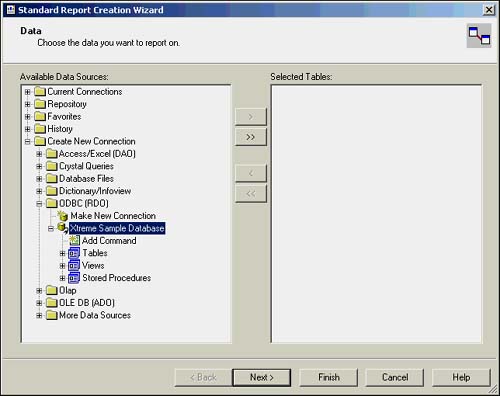Click the History folder icon
The height and width of the screenshot is (396, 500).
[x=40, y=129]
